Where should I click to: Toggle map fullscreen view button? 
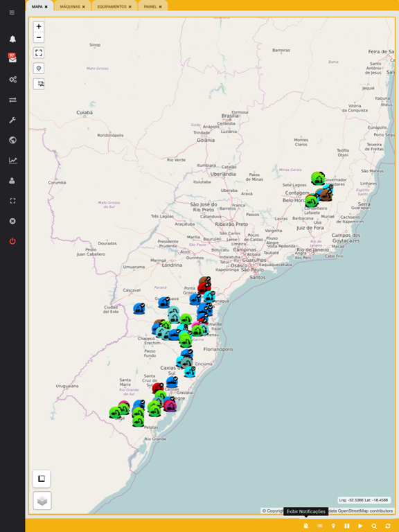39,53
